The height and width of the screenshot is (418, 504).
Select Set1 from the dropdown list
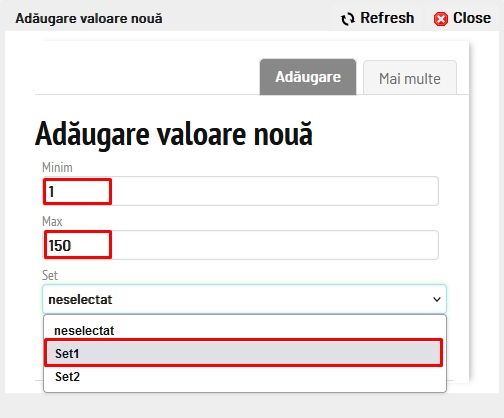pyautogui.click(x=243, y=353)
